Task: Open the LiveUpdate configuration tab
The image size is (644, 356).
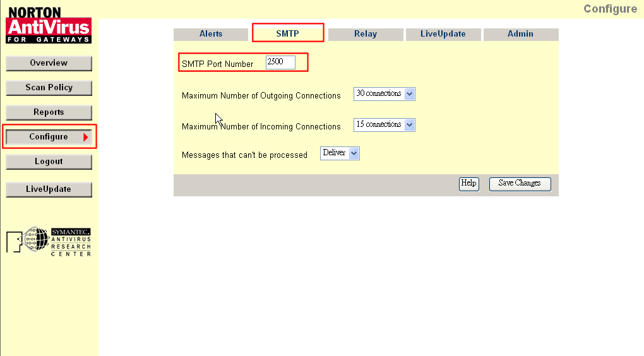Action: (443, 34)
